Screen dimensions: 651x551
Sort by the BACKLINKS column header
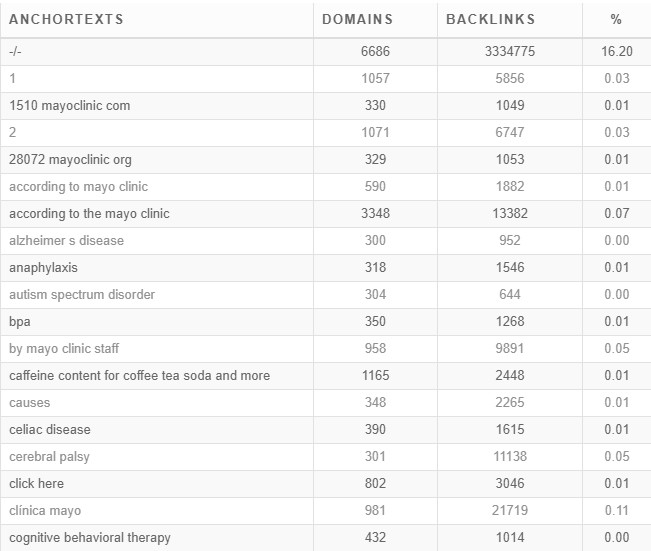(x=491, y=19)
